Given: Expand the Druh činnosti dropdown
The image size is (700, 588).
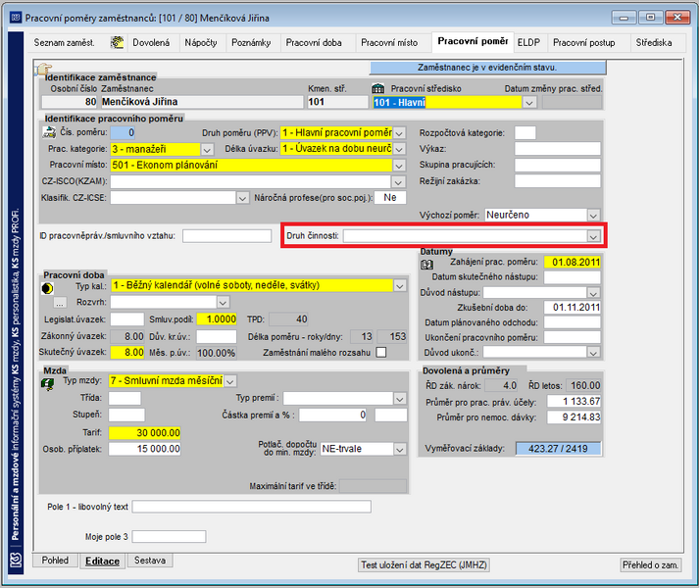Looking at the screenshot, I should (x=593, y=236).
